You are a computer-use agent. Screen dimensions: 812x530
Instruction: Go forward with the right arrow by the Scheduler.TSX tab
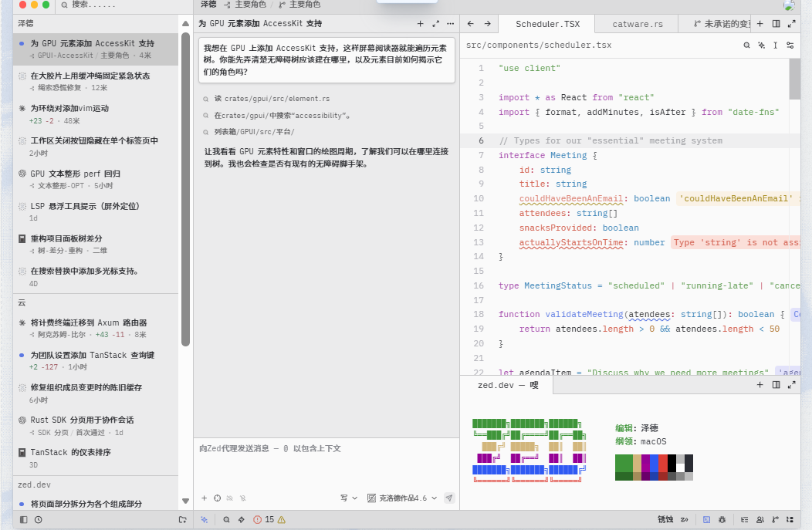pyautogui.click(x=487, y=24)
